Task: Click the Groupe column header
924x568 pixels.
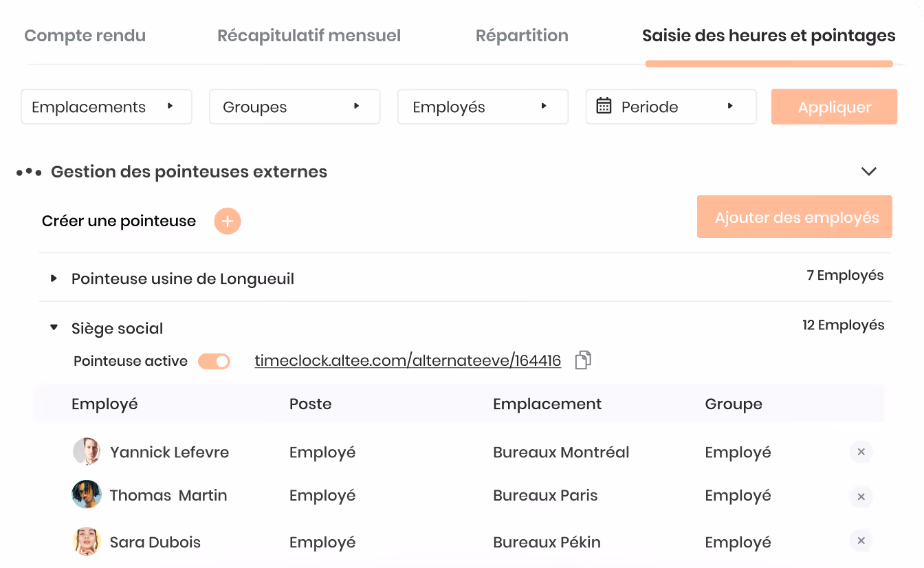Action: point(734,404)
